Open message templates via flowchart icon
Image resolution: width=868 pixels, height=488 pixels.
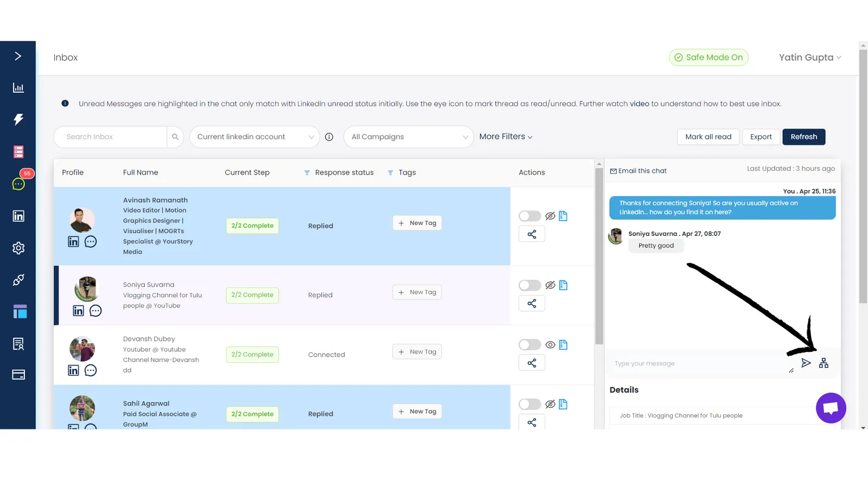click(x=824, y=363)
